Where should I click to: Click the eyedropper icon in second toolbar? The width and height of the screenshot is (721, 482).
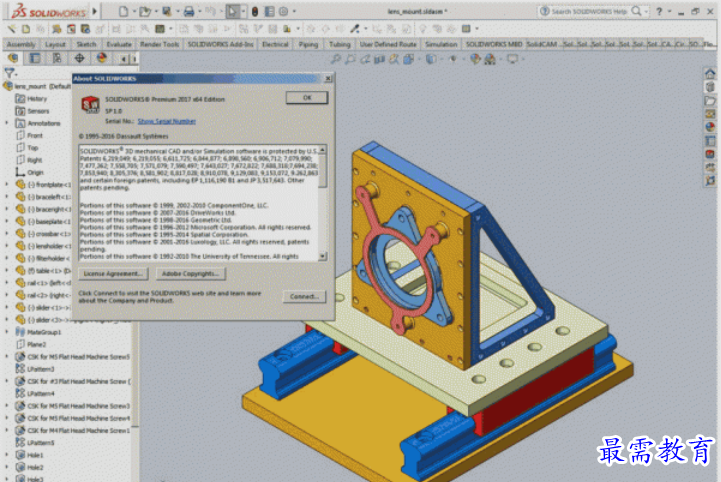coord(355,29)
